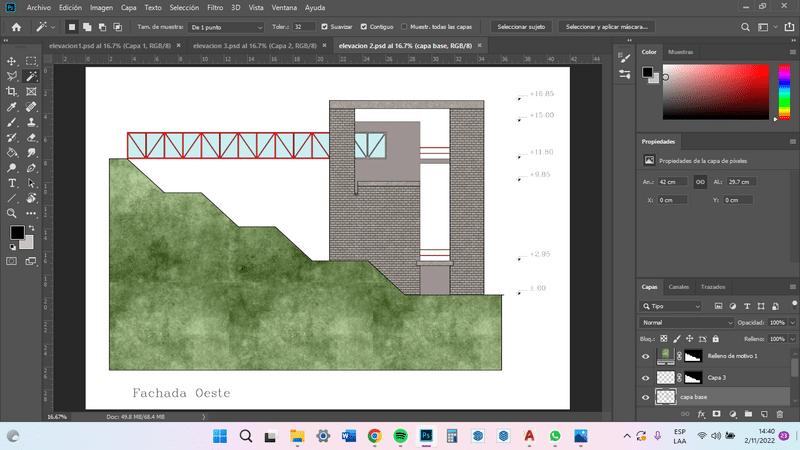Image resolution: width=800 pixels, height=450 pixels.
Task: Select the Horizontal Type tool
Action: pyautogui.click(x=12, y=183)
